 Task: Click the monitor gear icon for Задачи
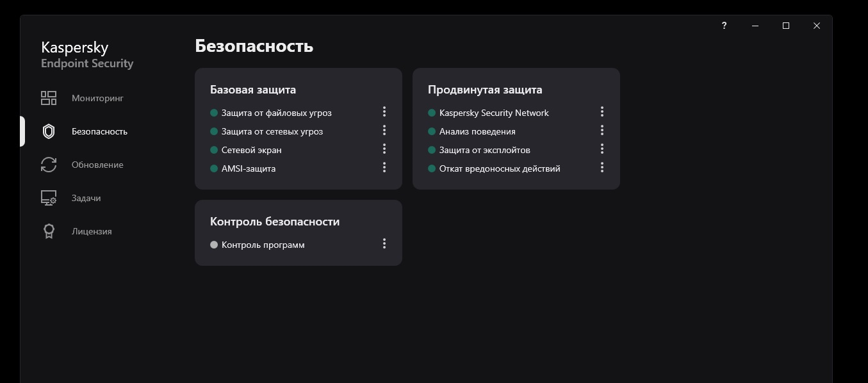click(49, 198)
